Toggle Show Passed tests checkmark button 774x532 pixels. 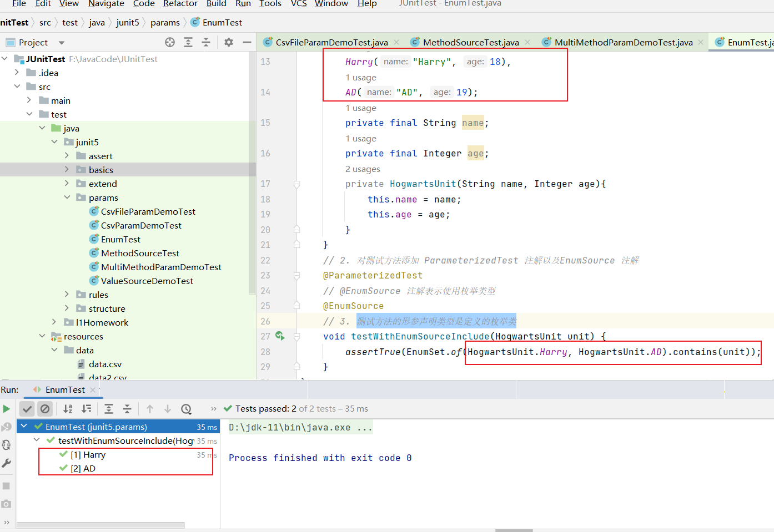(27, 409)
